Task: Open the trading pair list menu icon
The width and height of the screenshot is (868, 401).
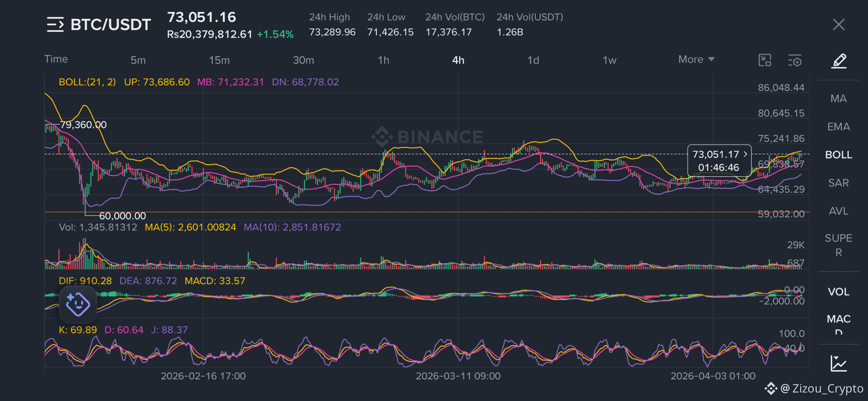Action: click(55, 25)
